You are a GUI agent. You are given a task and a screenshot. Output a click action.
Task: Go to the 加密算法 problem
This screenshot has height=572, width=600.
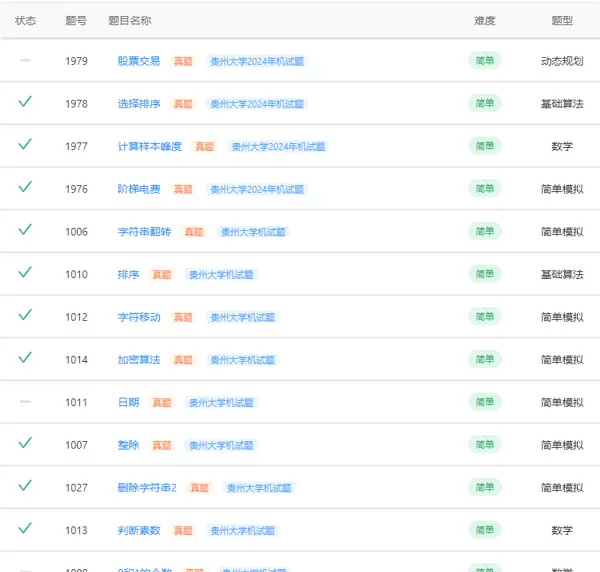(138, 360)
